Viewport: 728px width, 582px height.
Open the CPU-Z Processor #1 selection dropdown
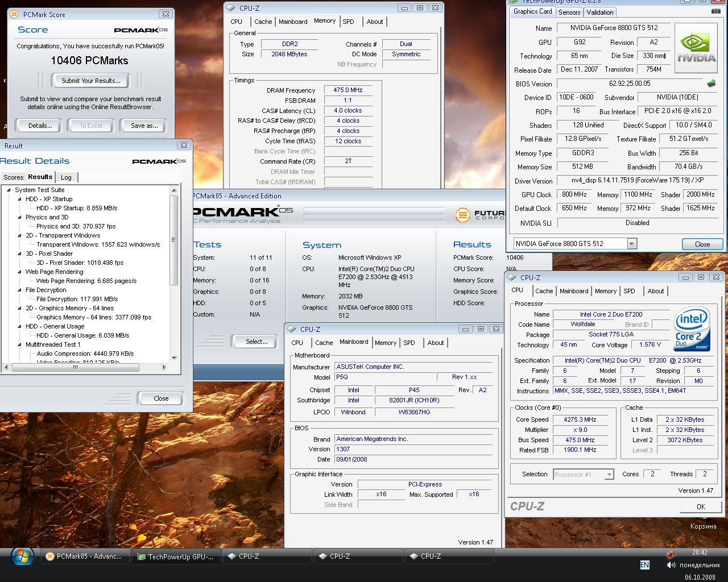tap(609, 474)
